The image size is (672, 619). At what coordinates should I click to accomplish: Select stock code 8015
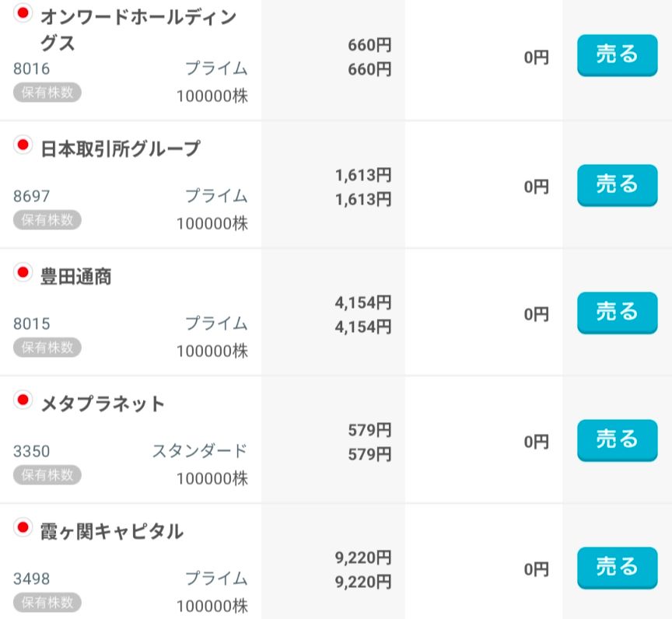tap(31, 323)
